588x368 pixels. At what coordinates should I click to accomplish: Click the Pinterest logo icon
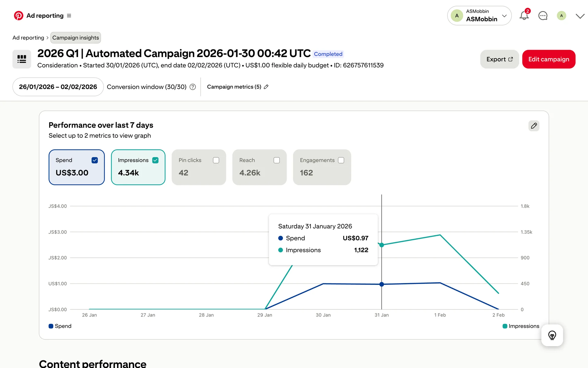[18, 16]
